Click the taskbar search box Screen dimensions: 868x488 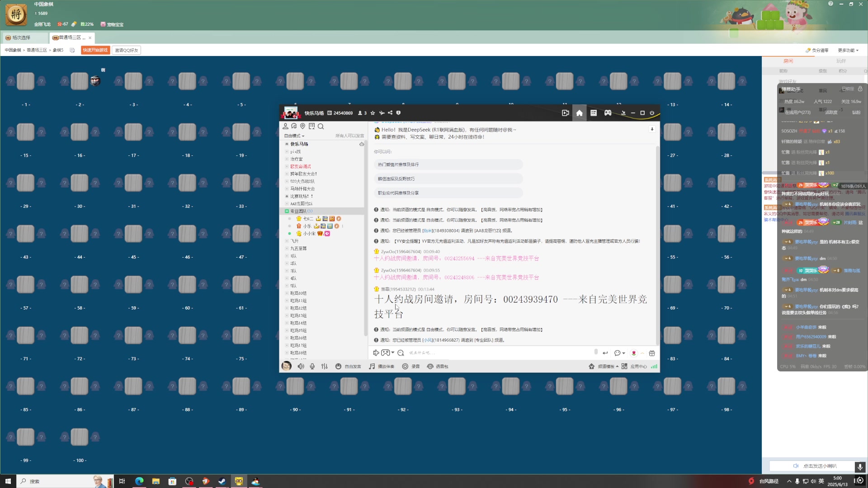[65, 481]
